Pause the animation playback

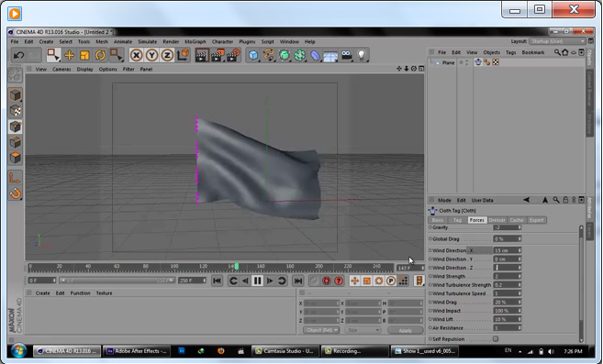tap(257, 281)
